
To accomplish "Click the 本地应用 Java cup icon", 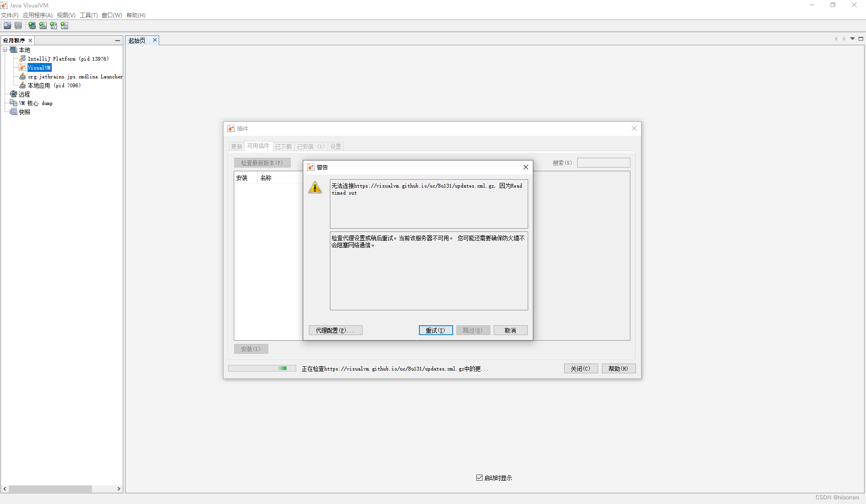I will pyautogui.click(x=22, y=85).
